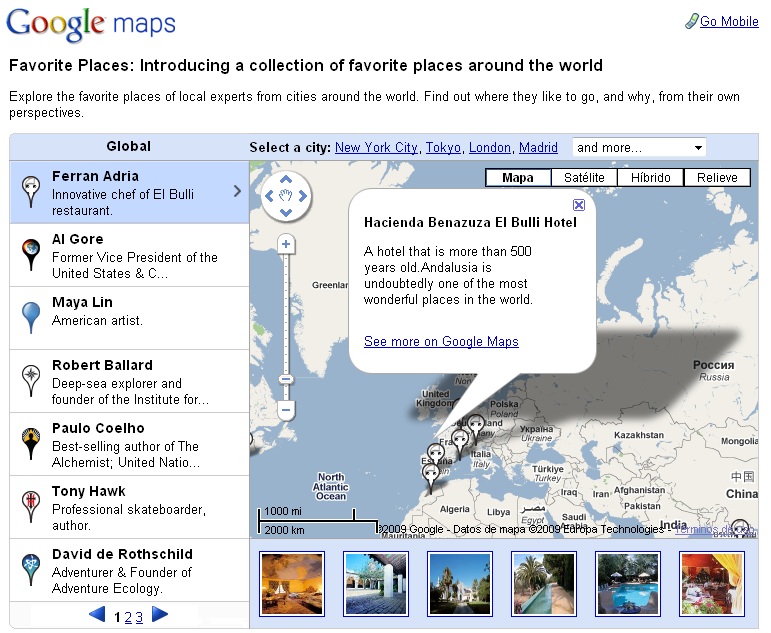Click the map zoom slider track

tap(286, 320)
